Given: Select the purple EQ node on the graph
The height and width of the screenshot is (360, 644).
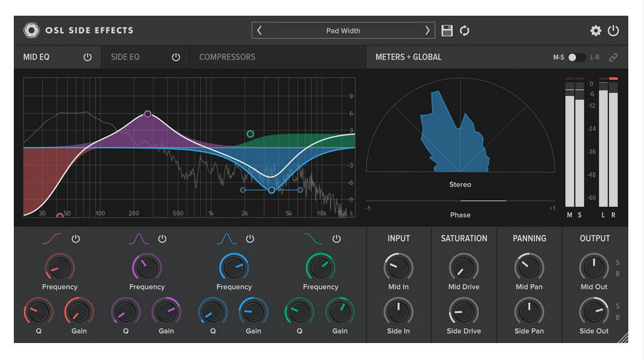Looking at the screenshot, I should coord(148,114).
